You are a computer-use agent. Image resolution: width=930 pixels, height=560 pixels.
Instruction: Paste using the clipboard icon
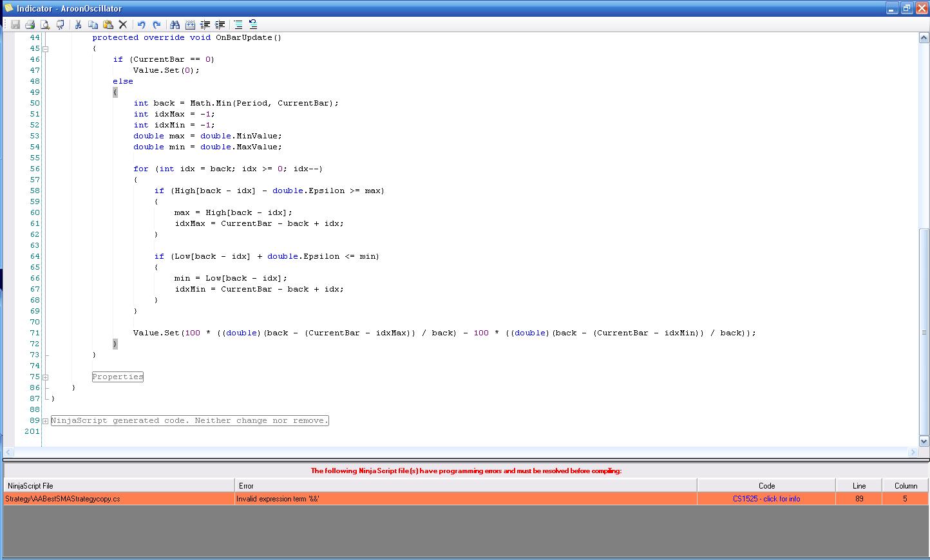pyautogui.click(x=108, y=24)
